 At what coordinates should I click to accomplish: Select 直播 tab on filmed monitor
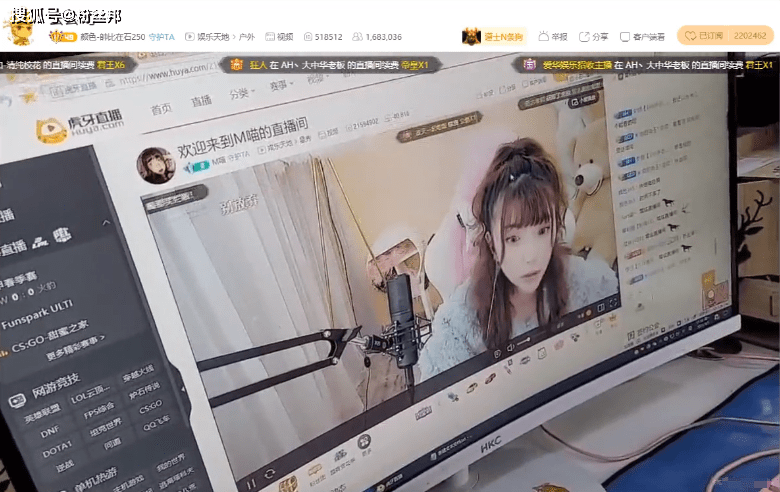coord(201,100)
